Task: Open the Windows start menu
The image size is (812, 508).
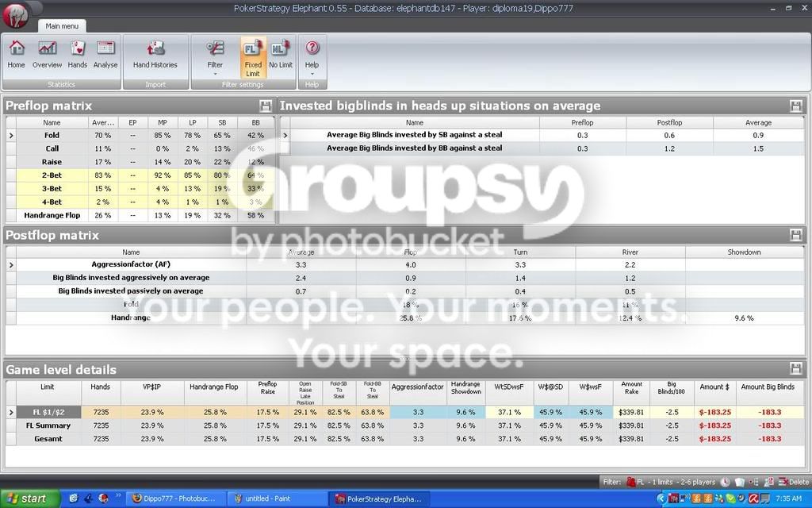Action: point(30,498)
